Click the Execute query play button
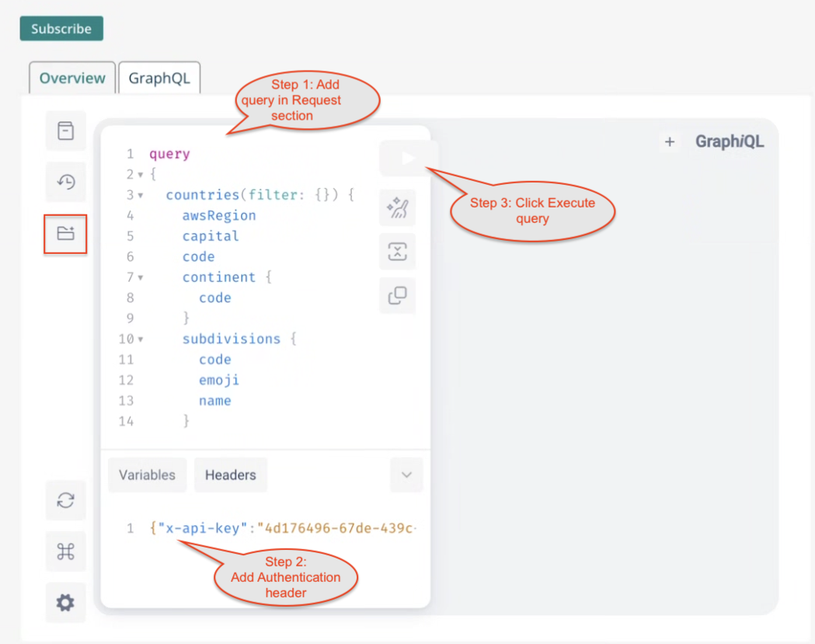 point(408,158)
